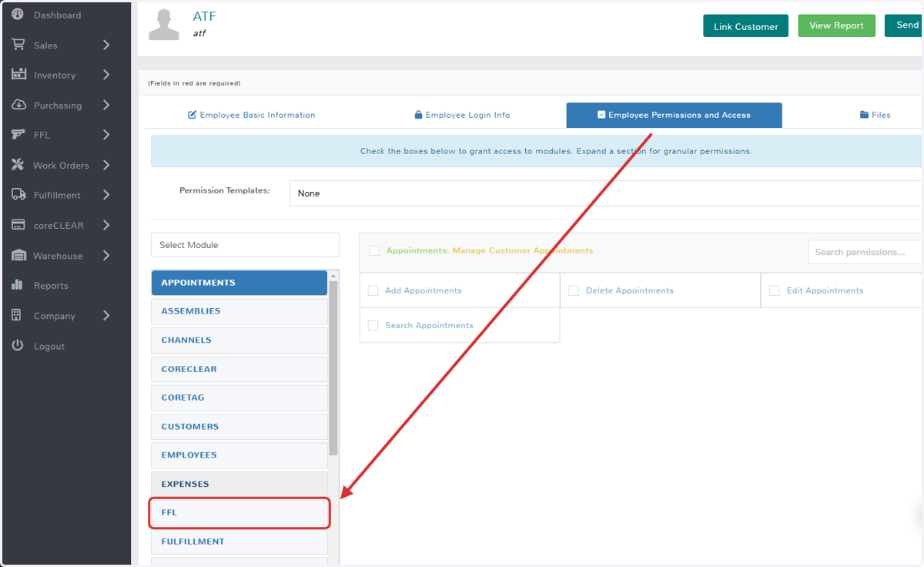Expand the coreCLEAR menu chevron
924x567 pixels.
(106, 225)
